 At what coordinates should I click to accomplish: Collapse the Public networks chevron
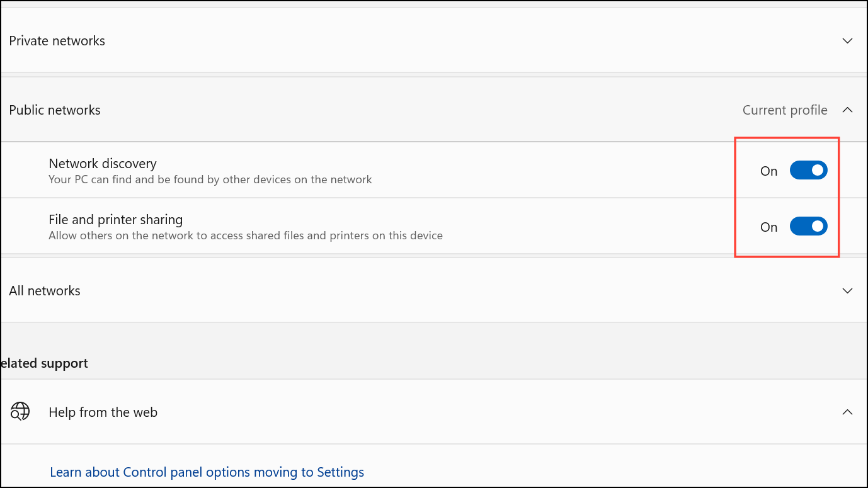click(x=847, y=110)
